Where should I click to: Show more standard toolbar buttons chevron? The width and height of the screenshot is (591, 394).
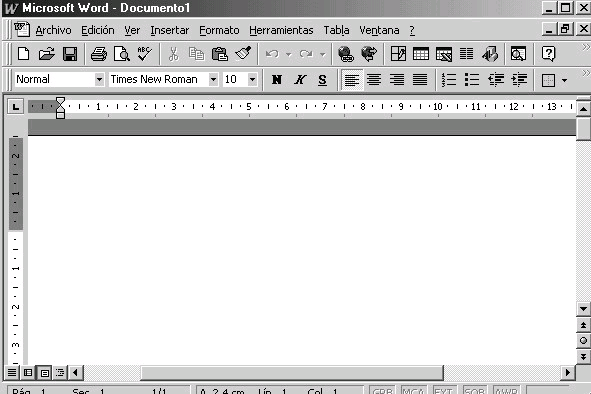point(585,47)
